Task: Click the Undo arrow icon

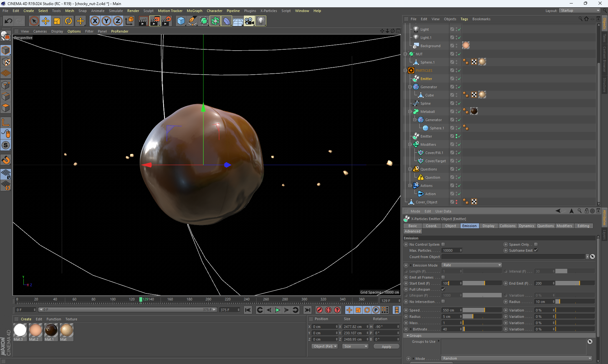Action: click(x=9, y=21)
